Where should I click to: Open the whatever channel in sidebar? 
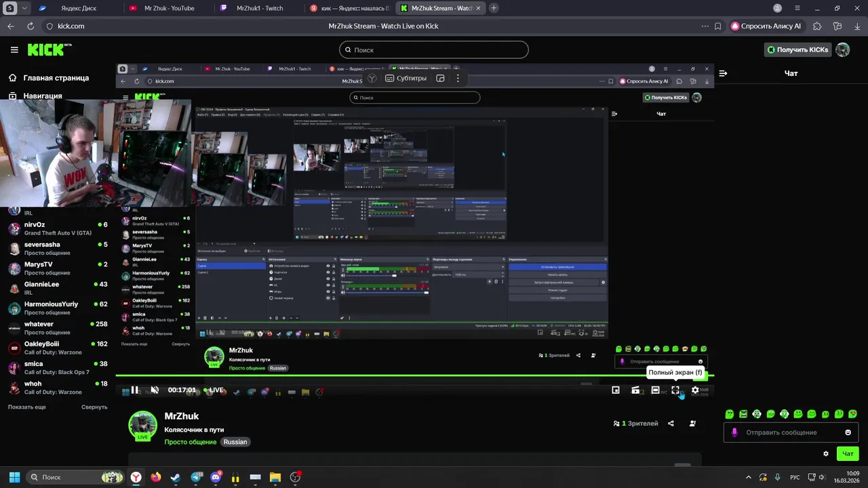click(x=58, y=328)
